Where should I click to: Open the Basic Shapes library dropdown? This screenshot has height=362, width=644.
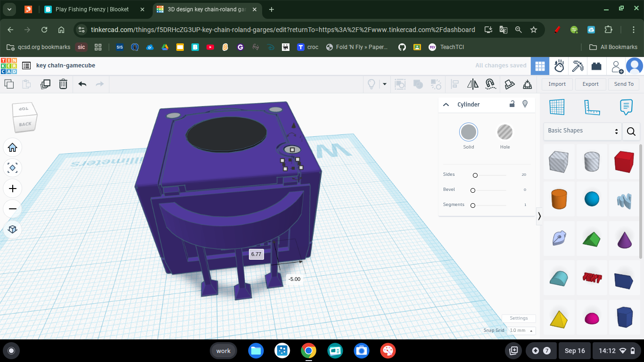[x=583, y=131]
